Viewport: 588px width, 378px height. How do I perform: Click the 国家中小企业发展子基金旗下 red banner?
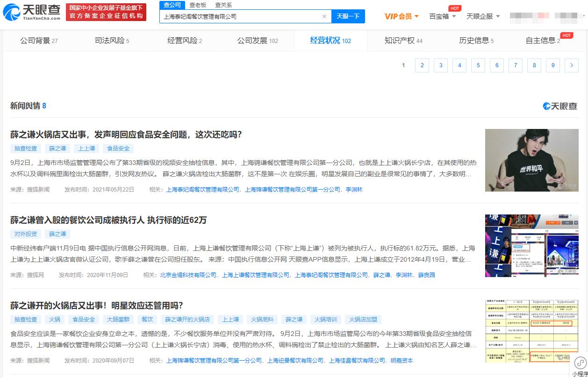click(x=106, y=12)
